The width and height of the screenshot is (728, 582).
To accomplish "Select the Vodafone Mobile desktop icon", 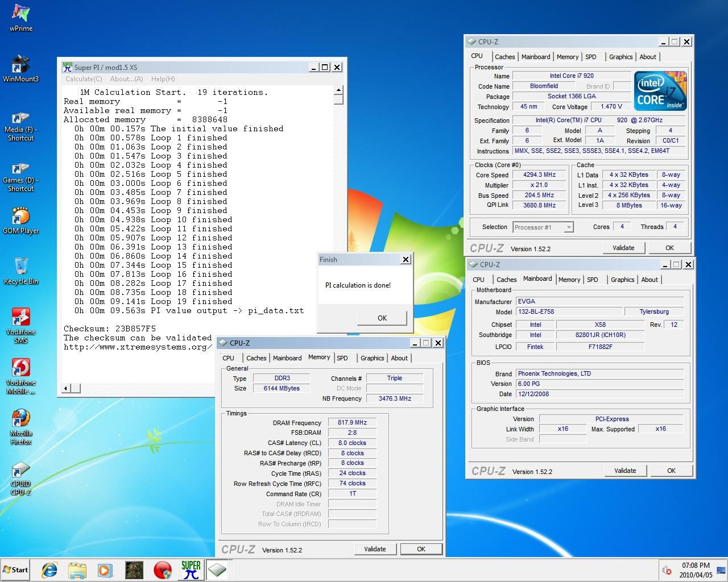I will 21,376.
